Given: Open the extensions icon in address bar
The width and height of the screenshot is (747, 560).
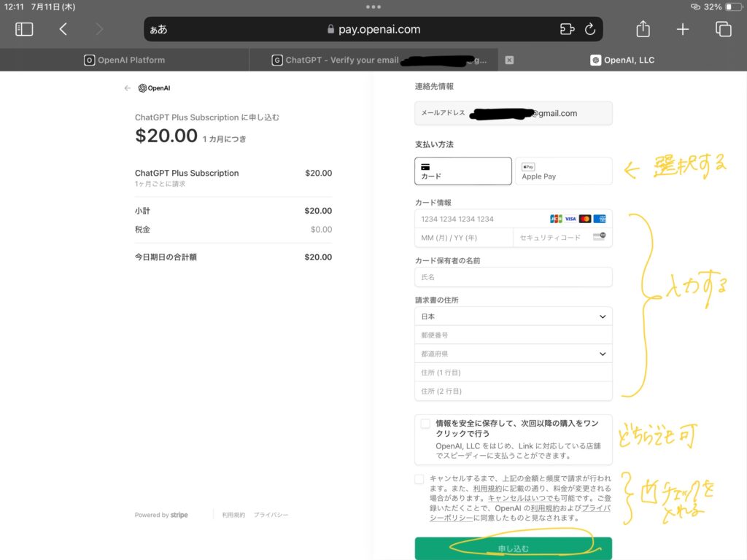Looking at the screenshot, I should [567, 29].
